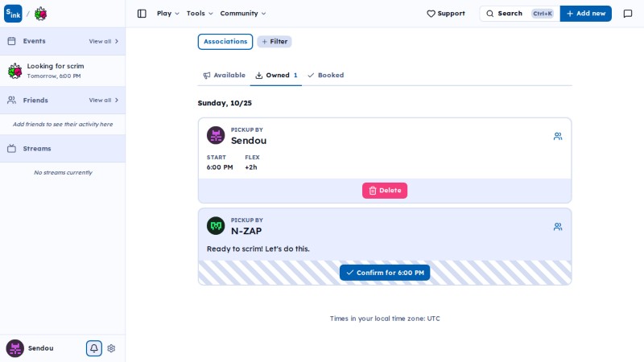Switch to the Available tab
The width and height of the screenshot is (644, 362).
click(x=224, y=75)
